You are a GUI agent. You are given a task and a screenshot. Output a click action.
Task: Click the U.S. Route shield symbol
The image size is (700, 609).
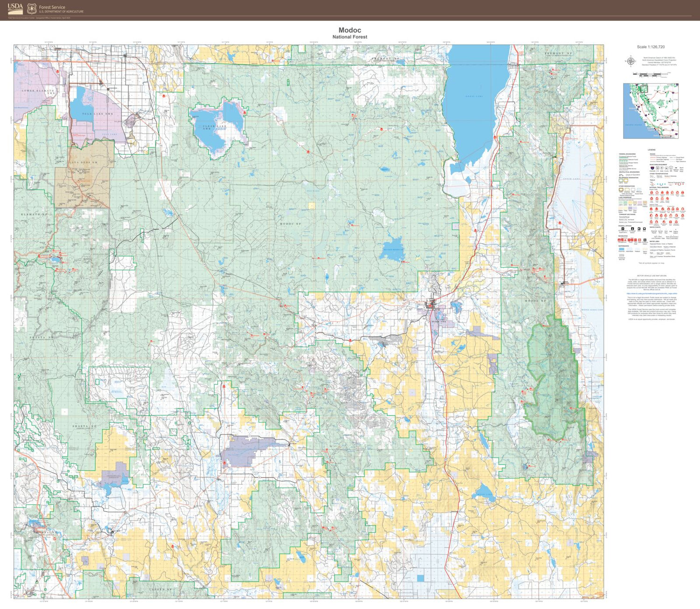click(x=658, y=168)
